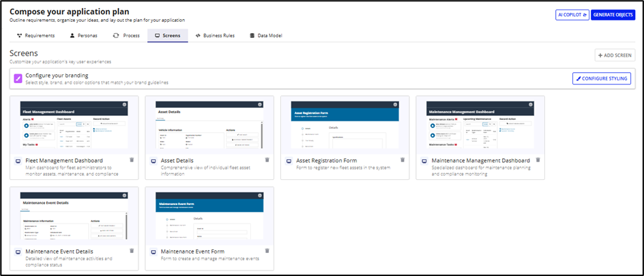
Task: Click trash icon for Asset Registration Form
Action: coord(402,160)
